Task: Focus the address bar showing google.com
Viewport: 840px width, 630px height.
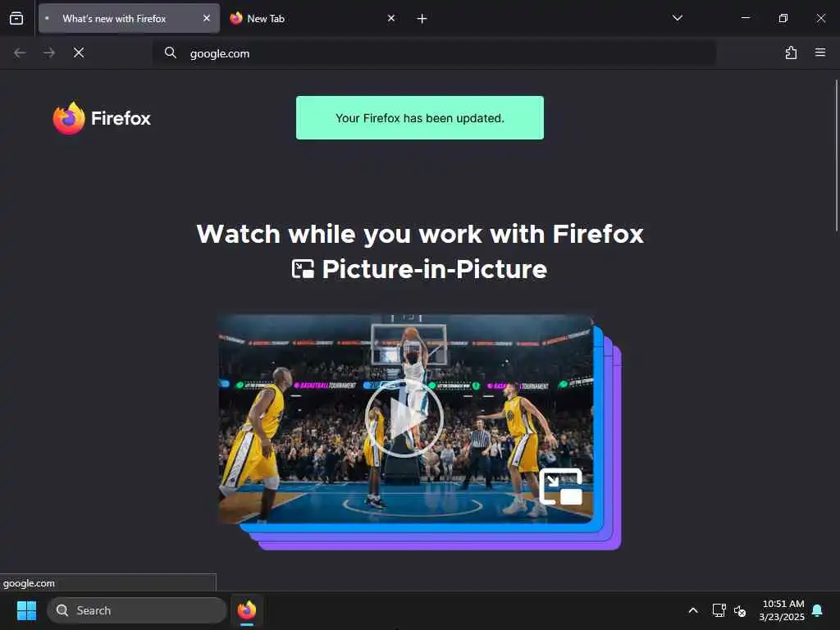Action: (434, 53)
